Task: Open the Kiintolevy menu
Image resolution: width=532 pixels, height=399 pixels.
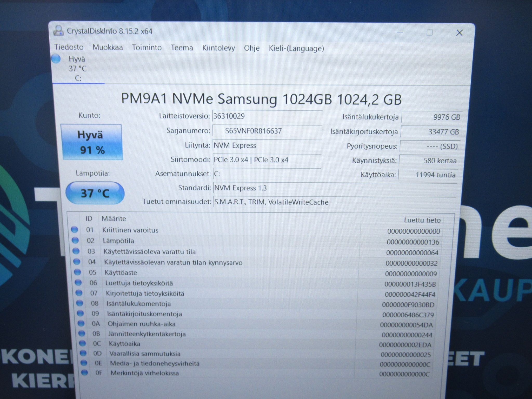Action: pos(218,48)
